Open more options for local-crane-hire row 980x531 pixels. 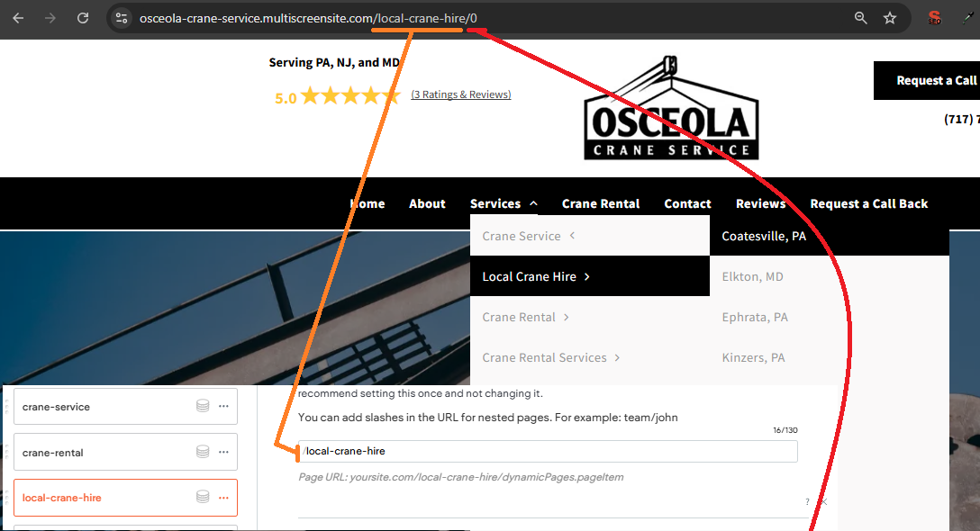pyautogui.click(x=223, y=498)
